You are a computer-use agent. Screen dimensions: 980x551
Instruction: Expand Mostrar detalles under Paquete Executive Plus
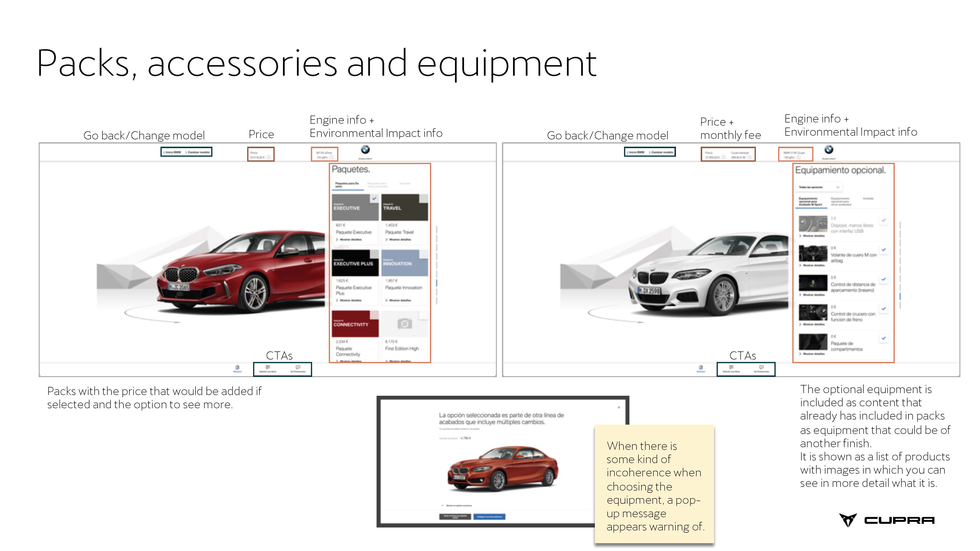pos(348,300)
